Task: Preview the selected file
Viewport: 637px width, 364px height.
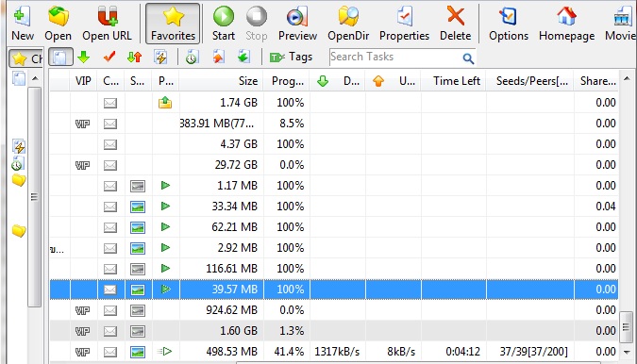Action: coord(297,24)
